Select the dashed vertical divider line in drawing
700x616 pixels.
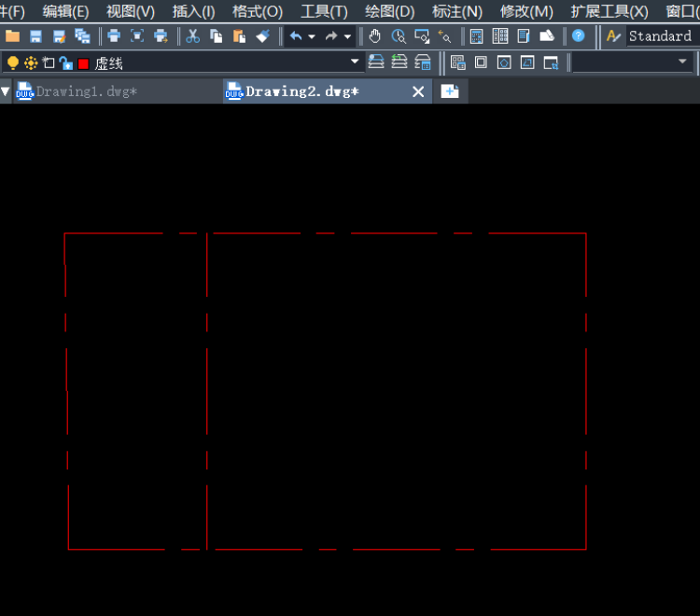(206, 391)
